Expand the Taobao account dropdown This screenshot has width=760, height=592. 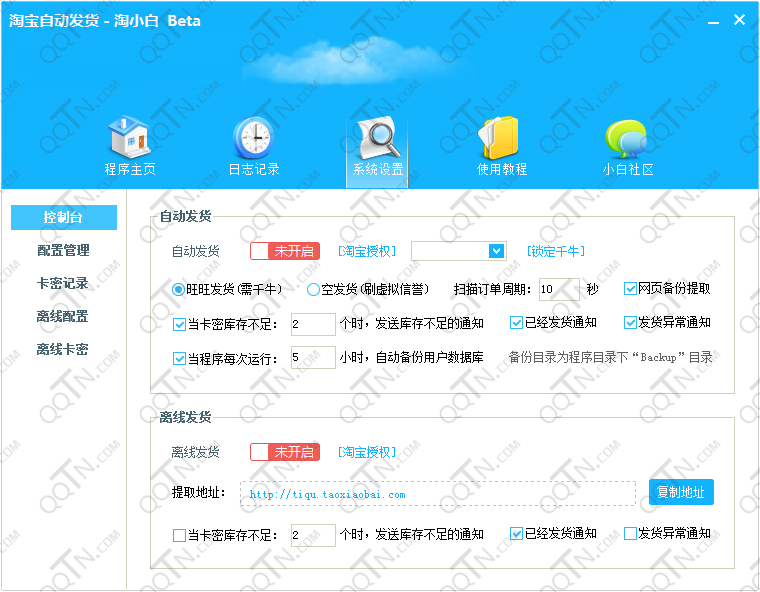(x=496, y=251)
